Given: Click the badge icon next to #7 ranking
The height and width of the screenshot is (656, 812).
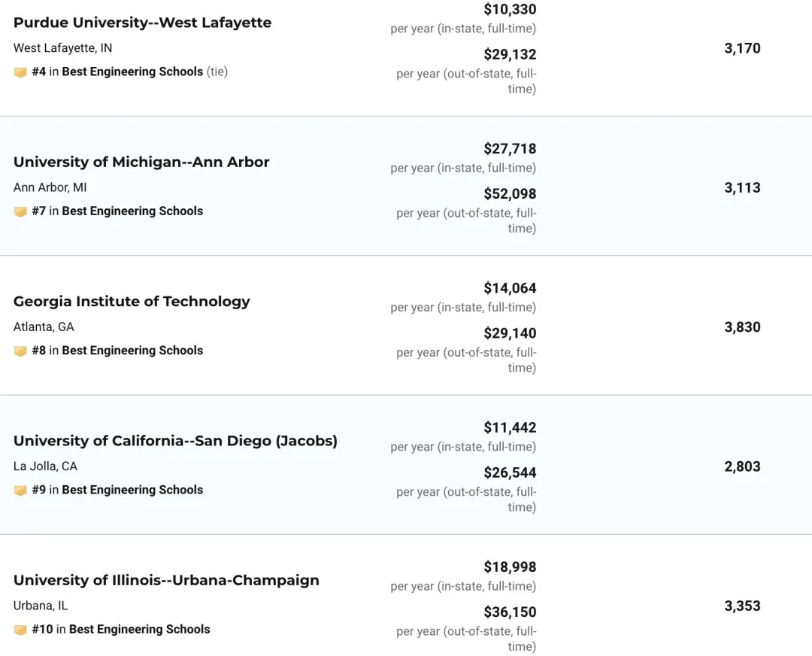Looking at the screenshot, I should pyautogui.click(x=20, y=212).
